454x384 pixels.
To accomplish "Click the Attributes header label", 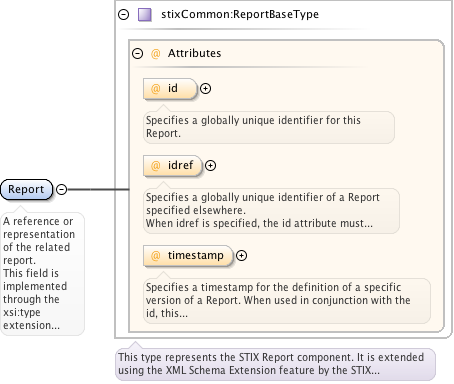I will pyautogui.click(x=194, y=53).
